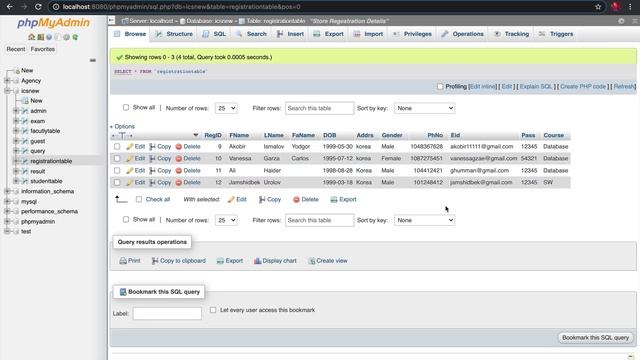Click the bookmark Label input field
640x360 pixels.
tap(167, 313)
